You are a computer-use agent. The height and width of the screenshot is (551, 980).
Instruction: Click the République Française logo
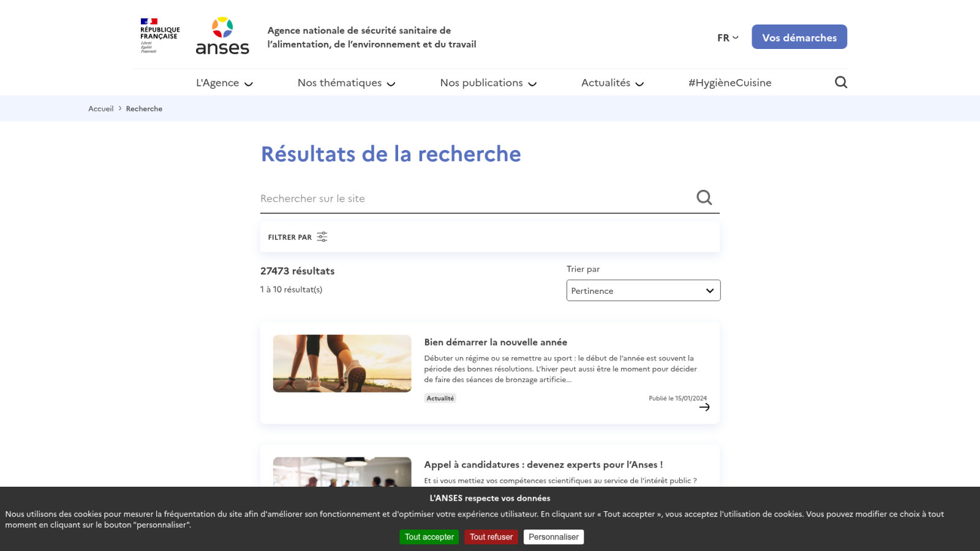(x=160, y=36)
